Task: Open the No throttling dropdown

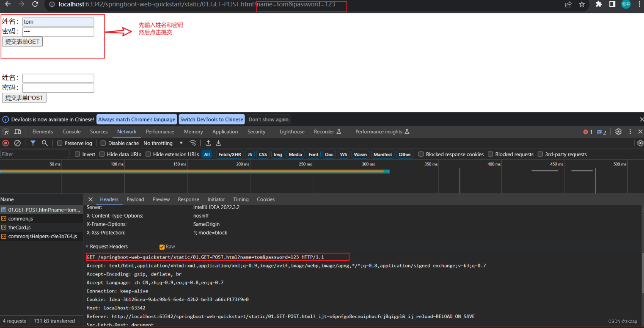Action: (163, 143)
